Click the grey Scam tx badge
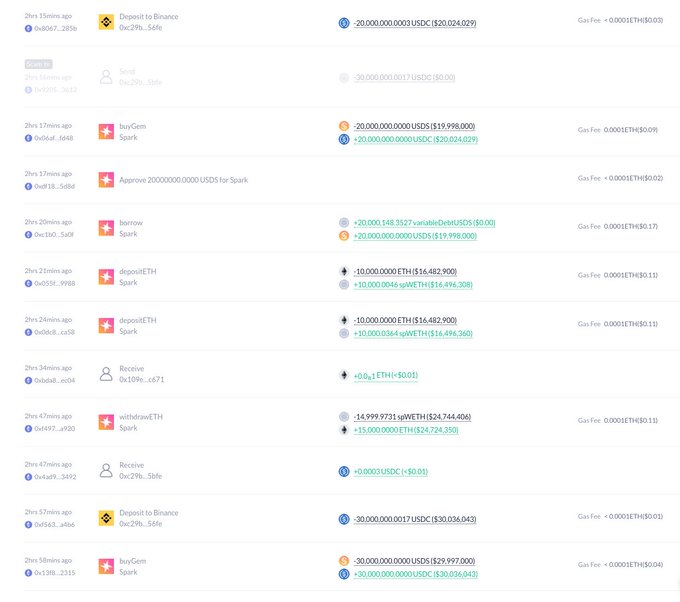The image size is (680, 602). pos(39,64)
